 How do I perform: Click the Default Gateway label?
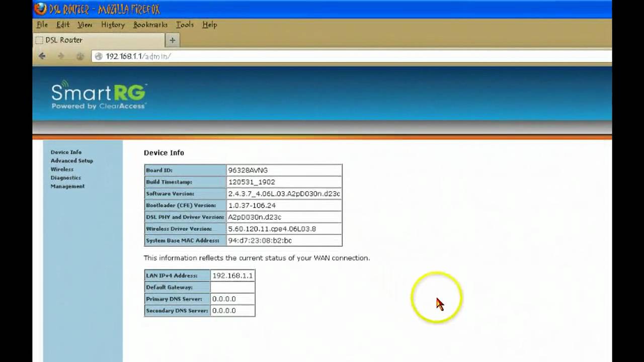click(170, 288)
